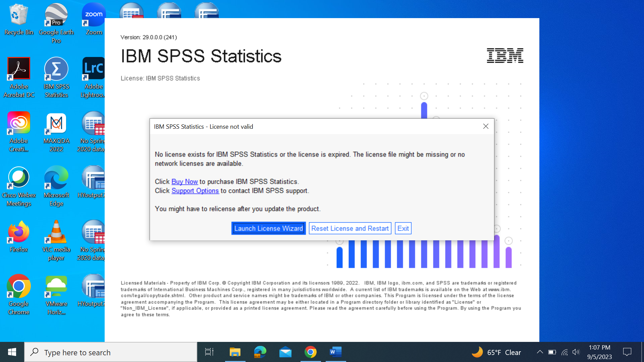The image size is (644, 362).
Task: Follow the Buy Now link
Action: (184, 182)
